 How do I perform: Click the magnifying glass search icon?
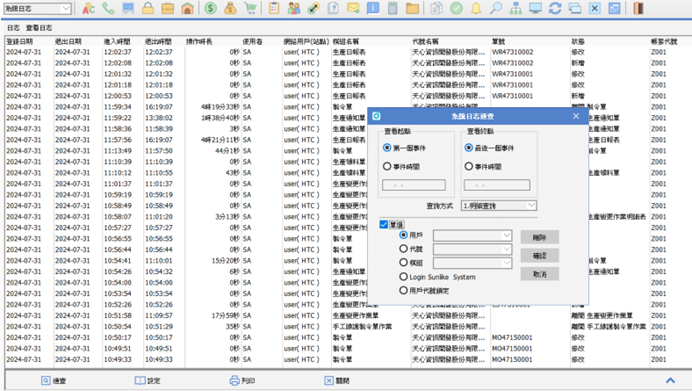(x=496, y=8)
